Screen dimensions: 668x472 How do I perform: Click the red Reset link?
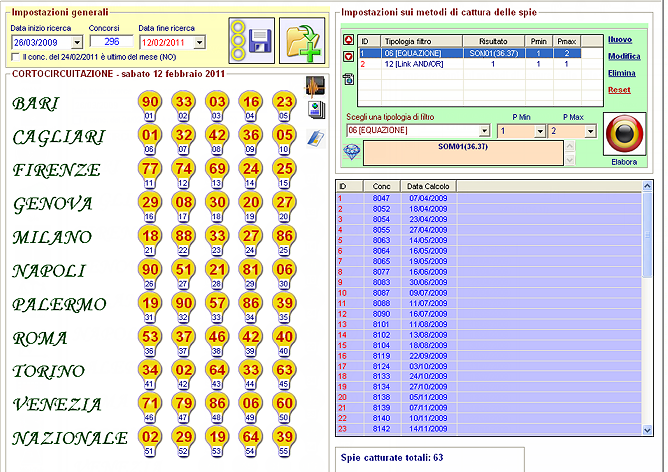pyautogui.click(x=619, y=90)
